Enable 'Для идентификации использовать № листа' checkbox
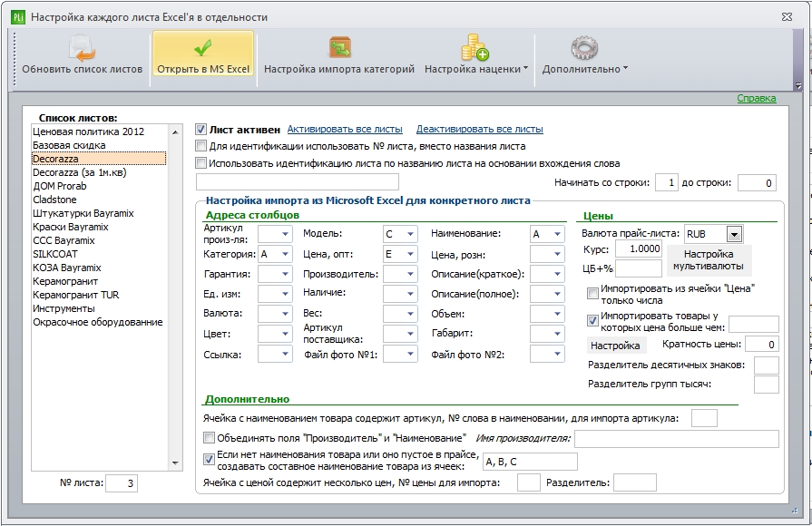The height and width of the screenshot is (526, 812). coord(201,146)
